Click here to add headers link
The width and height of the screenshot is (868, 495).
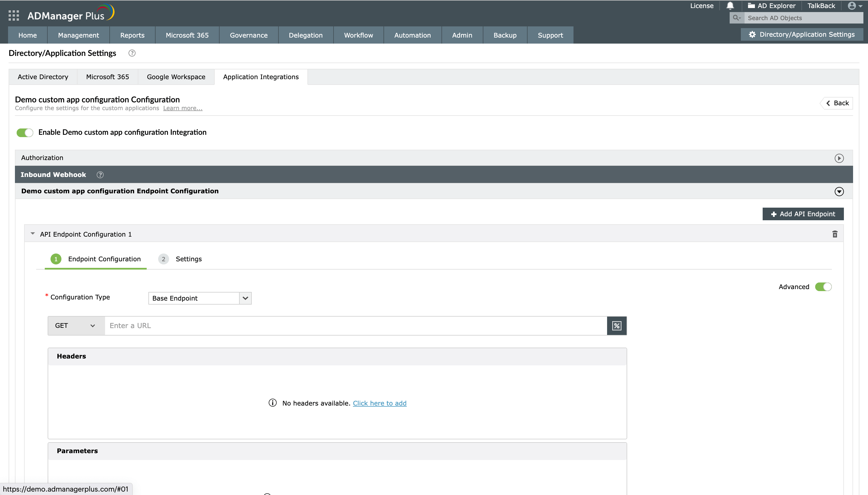click(380, 403)
